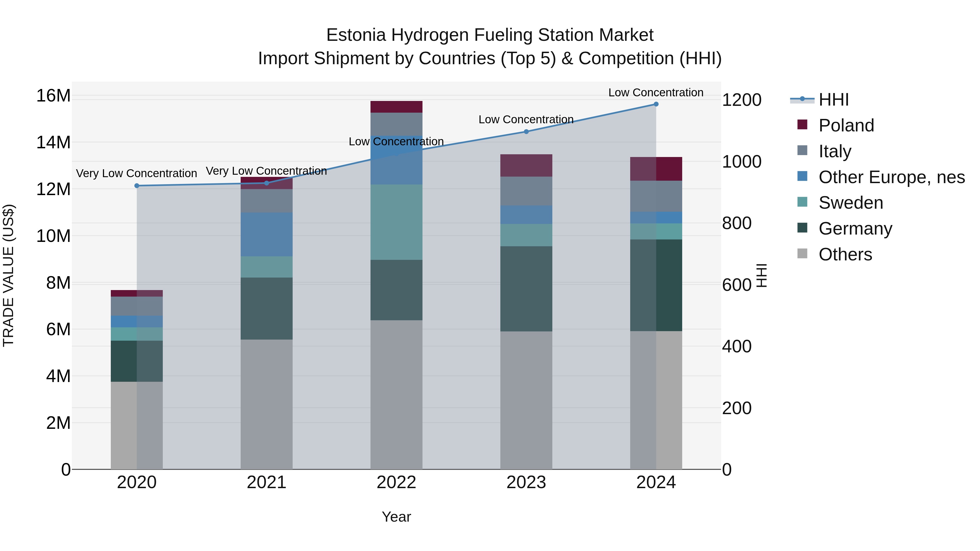Click the 'Low Concentration' annotation for 2023
Viewport: 980px width, 551px height.
pyautogui.click(x=526, y=119)
